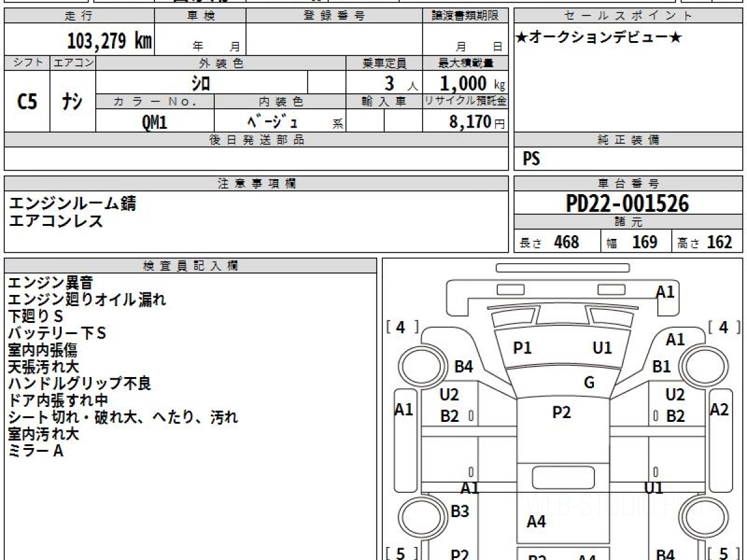Click the 後日発送部品 header bar
The image size is (747, 560).
pos(256,140)
